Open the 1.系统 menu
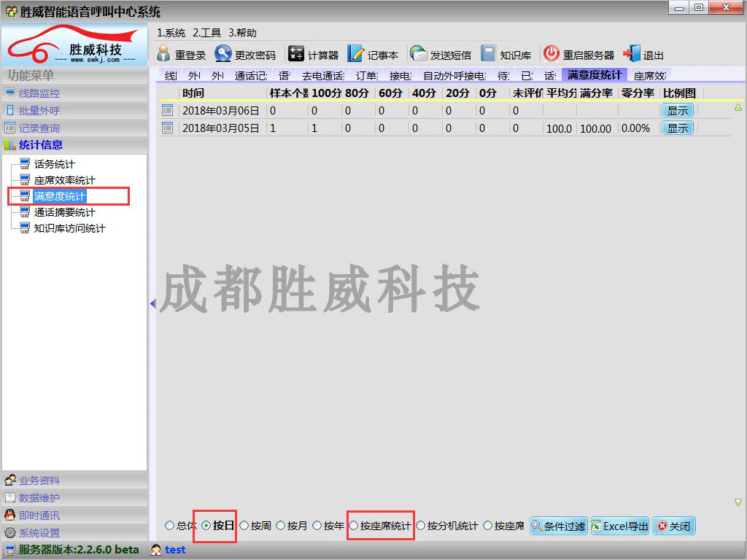 [171, 33]
